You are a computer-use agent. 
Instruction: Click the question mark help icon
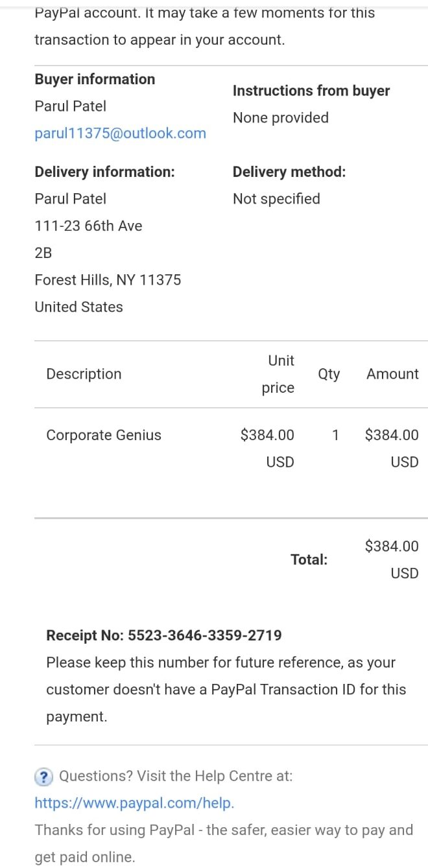pos(43,776)
